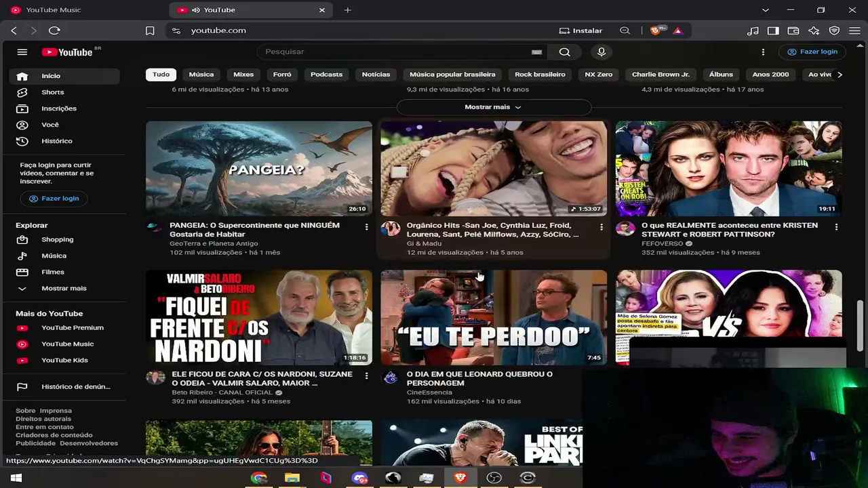The image size is (868, 488).
Task: Select the Podcasts filter chip
Action: point(326,75)
